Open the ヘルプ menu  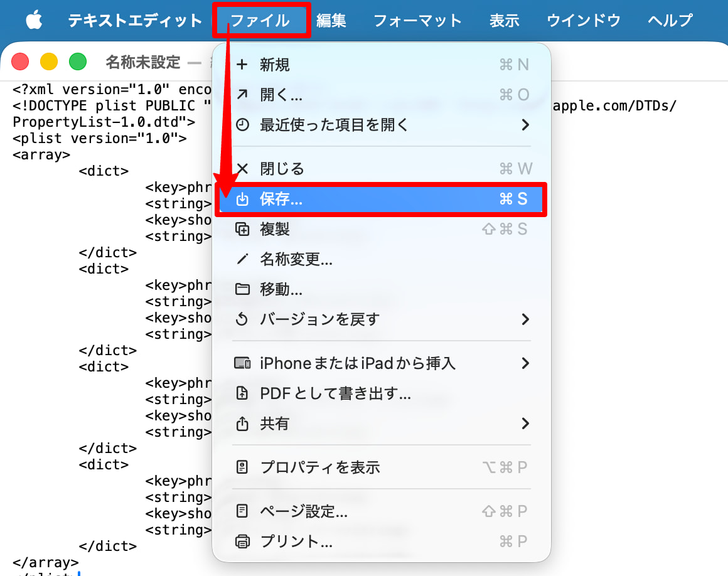(x=670, y=21)
